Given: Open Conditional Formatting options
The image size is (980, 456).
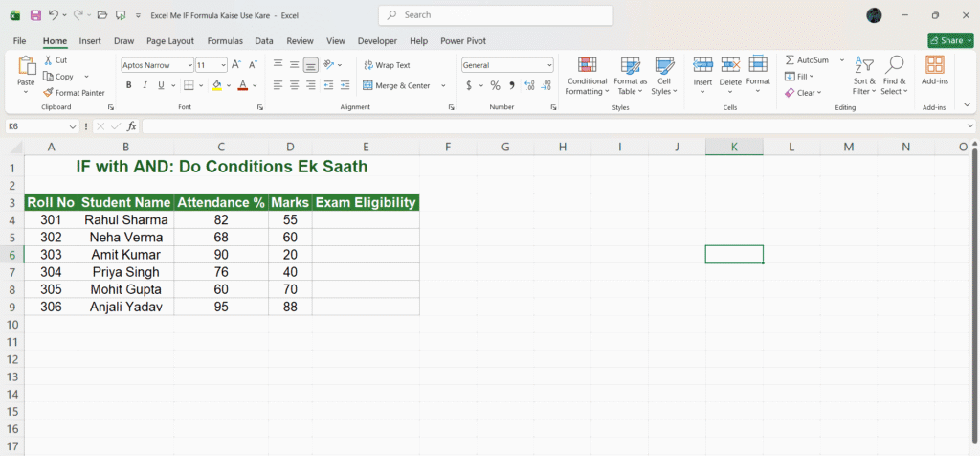Looking at the screenshot, I should point(587,77).
